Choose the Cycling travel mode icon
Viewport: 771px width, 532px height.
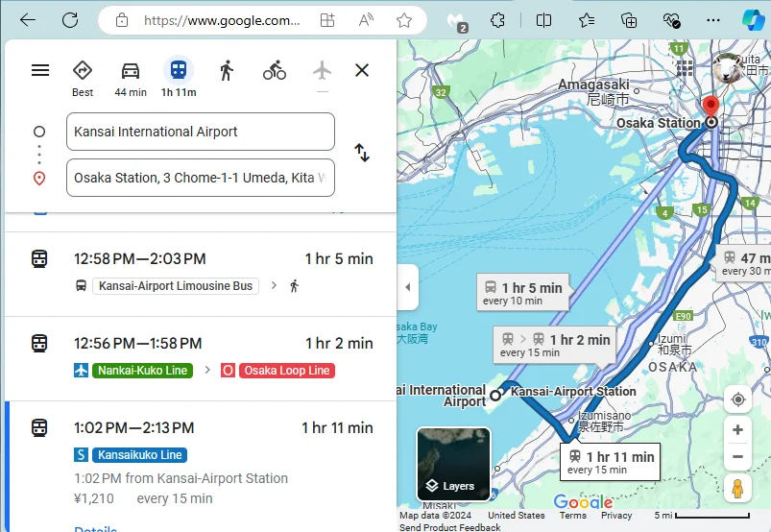click(275, 71)
